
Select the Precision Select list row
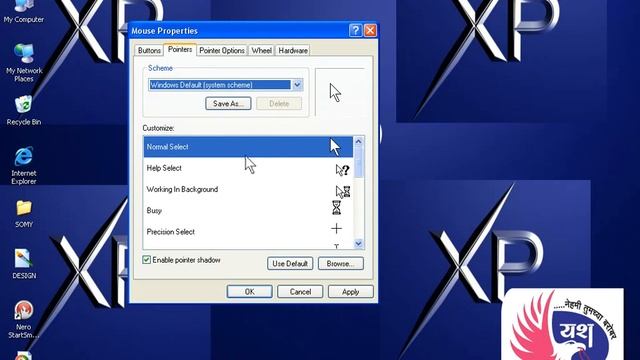coord(248,232)
